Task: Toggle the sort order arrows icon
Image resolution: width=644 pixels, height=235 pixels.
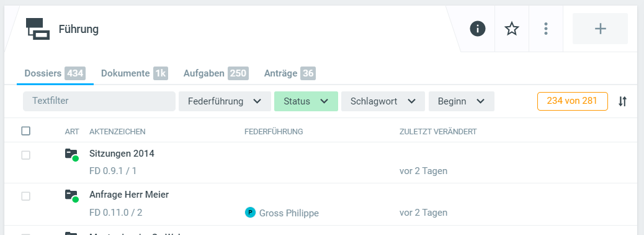Action: tap(623, 101)
